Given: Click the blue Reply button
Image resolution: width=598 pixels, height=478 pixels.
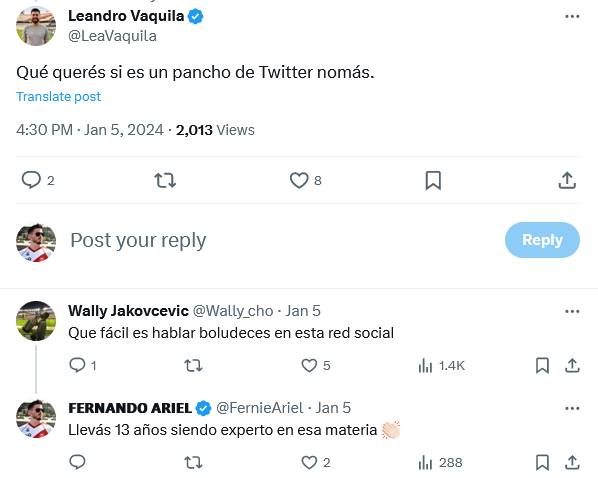Looking at the screenshot, I should pos(542,240).
